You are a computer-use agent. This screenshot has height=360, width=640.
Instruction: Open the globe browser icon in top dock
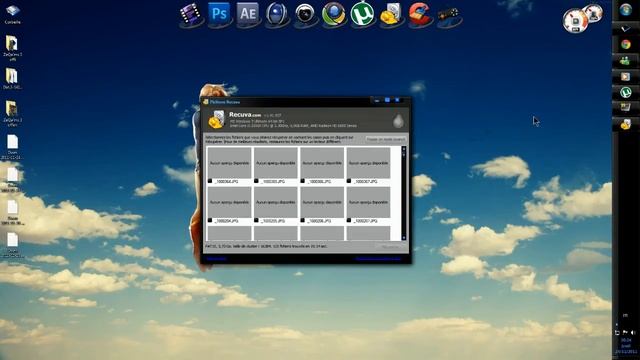pos(333,14)
